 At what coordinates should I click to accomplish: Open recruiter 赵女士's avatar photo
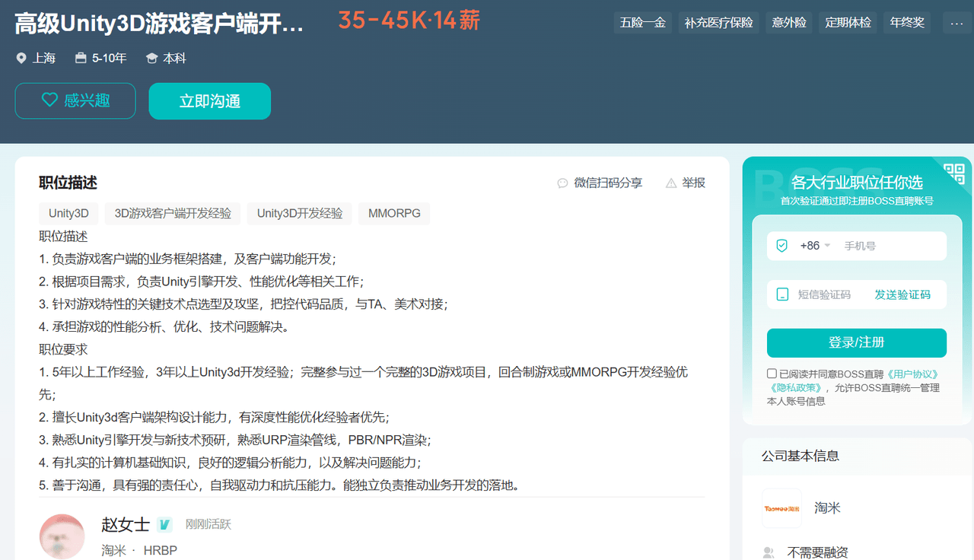click(62, 536)
